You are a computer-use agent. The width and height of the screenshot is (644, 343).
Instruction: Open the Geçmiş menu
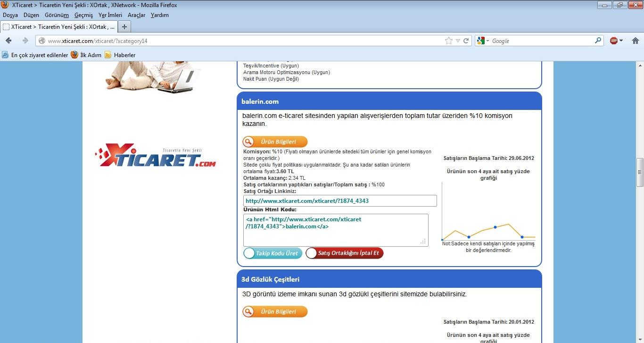tap(83, 15)
